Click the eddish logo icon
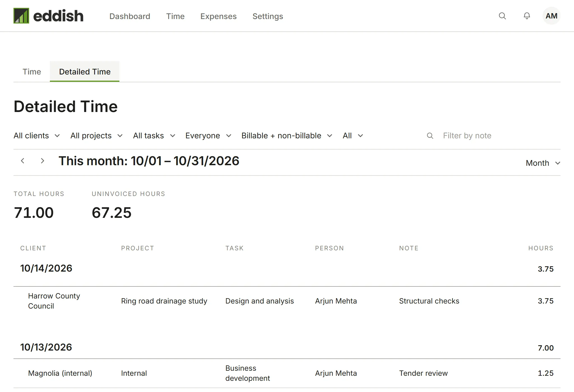This screenshot has width=574, height=392. coord(21,16)
